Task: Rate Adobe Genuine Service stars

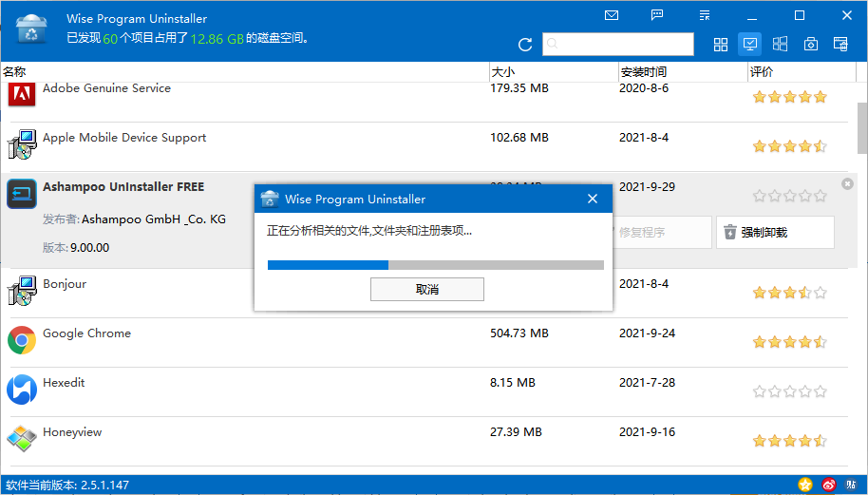Action: click(790, 98)
